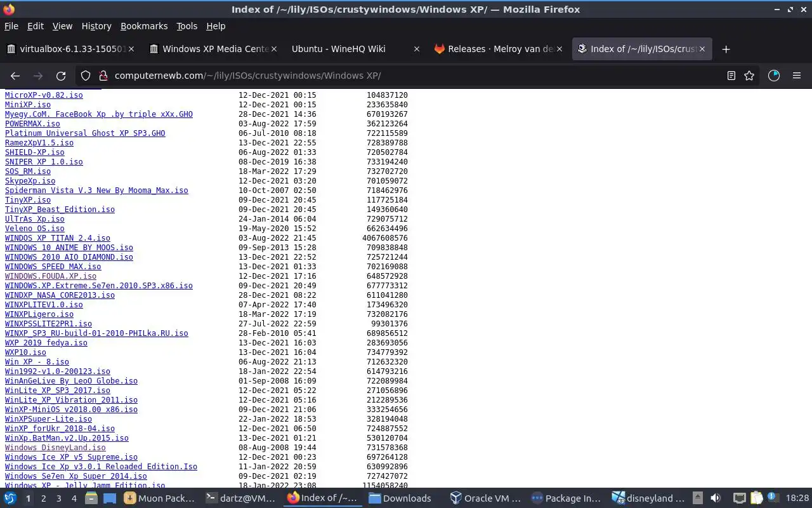The height and width of the screenshot is (508, 812).
Task: Open the clipboard manager tray icon
Action: click(x=756, y=498)
